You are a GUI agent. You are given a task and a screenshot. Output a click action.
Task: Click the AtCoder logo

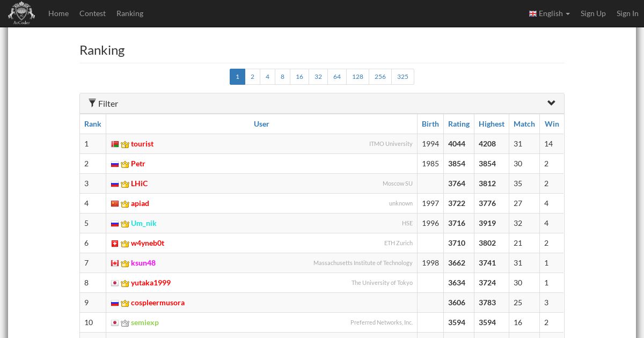coord(21,13)
